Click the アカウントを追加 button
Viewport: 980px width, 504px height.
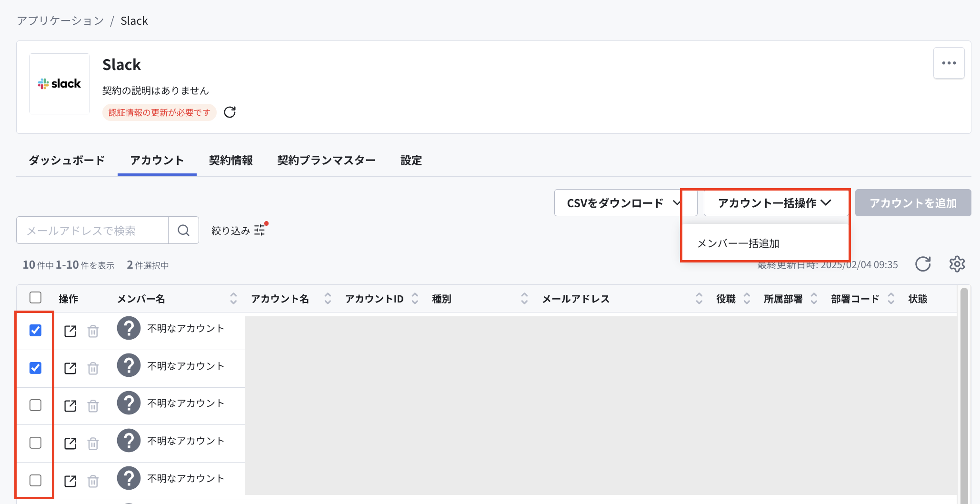[913, 203]
